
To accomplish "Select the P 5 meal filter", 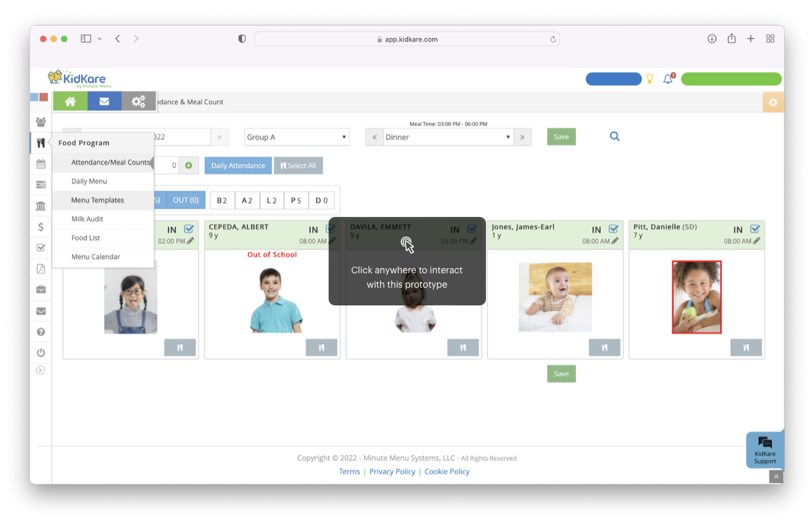I will tap(296, 201).
